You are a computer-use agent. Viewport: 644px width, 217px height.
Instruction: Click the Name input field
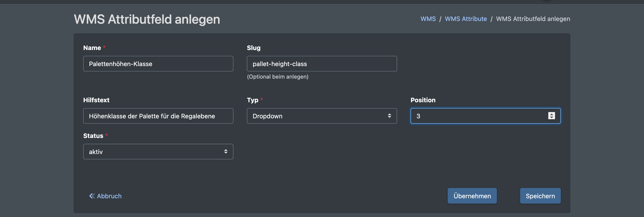click(158, 64)
